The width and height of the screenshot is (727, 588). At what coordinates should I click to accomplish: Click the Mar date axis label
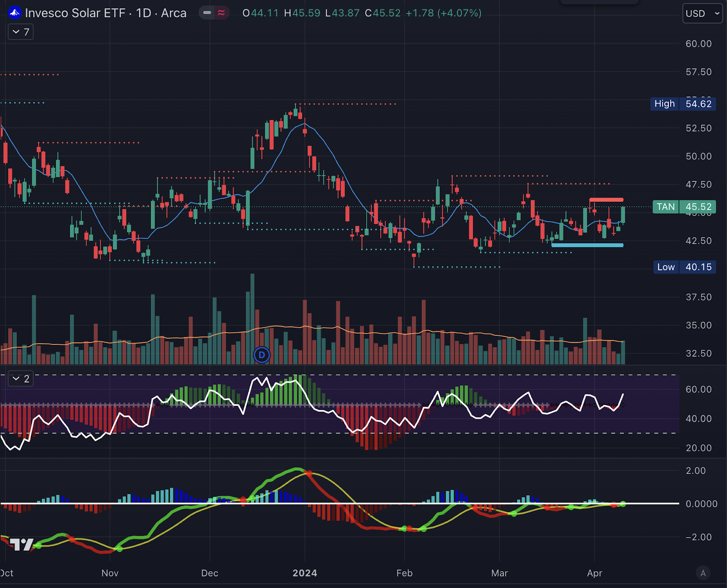coord(499,573)
